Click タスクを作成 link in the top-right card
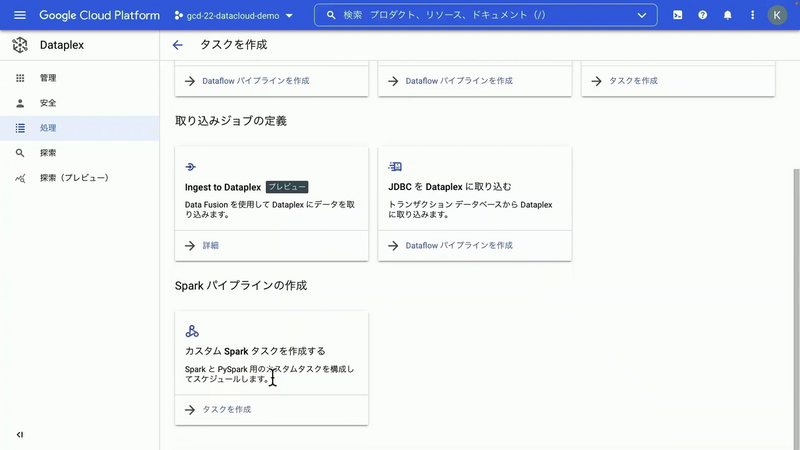 (633, 81)
